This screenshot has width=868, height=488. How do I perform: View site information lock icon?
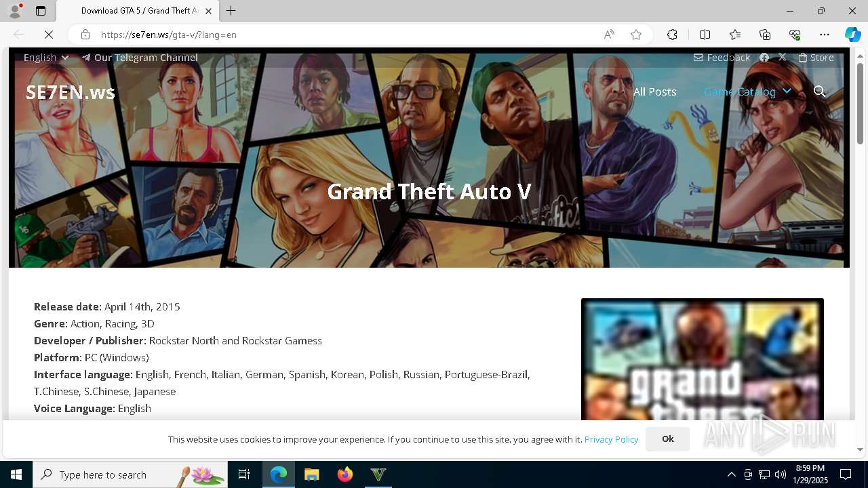pos(85,35)
